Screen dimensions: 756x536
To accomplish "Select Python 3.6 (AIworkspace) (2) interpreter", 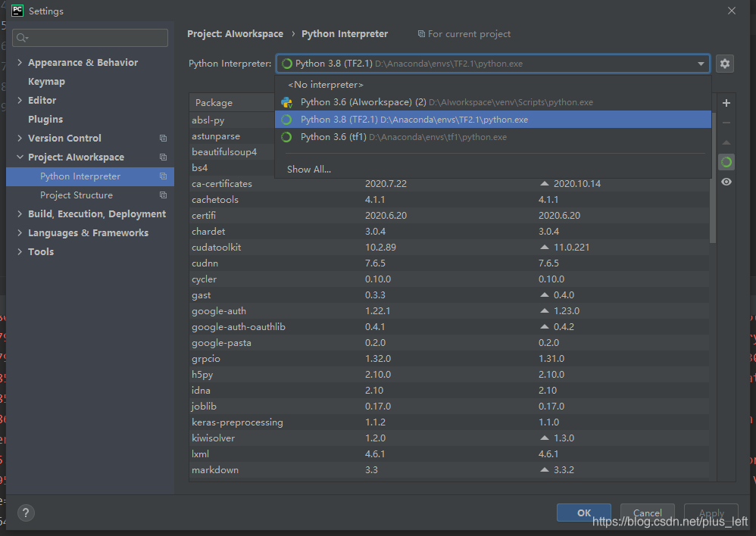I will pyautogui.click(x=492, y=102).
